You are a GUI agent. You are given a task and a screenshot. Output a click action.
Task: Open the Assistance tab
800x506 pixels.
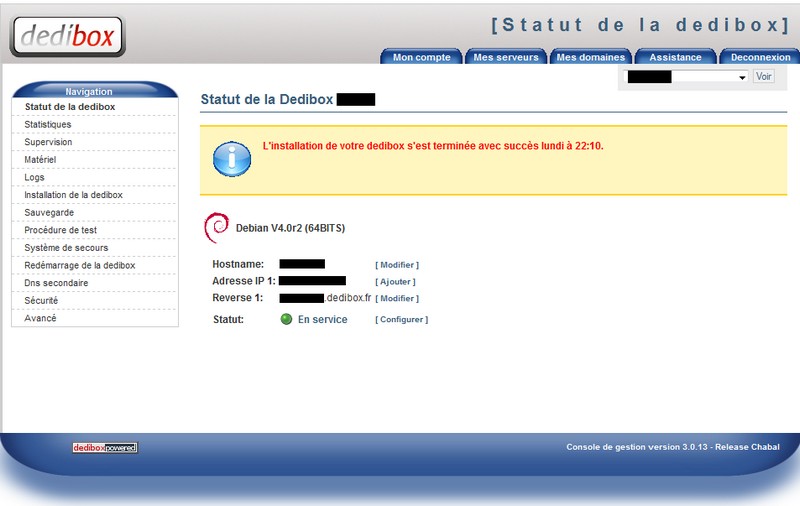tap(675, 57)
